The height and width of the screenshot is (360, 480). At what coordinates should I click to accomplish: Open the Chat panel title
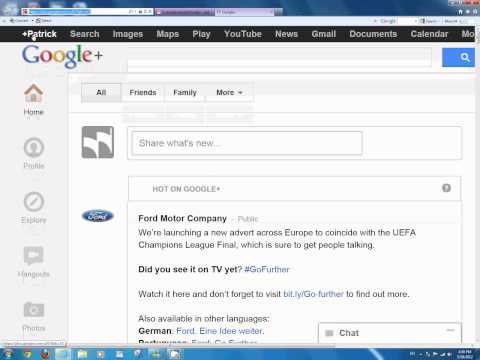coord(349,333)
